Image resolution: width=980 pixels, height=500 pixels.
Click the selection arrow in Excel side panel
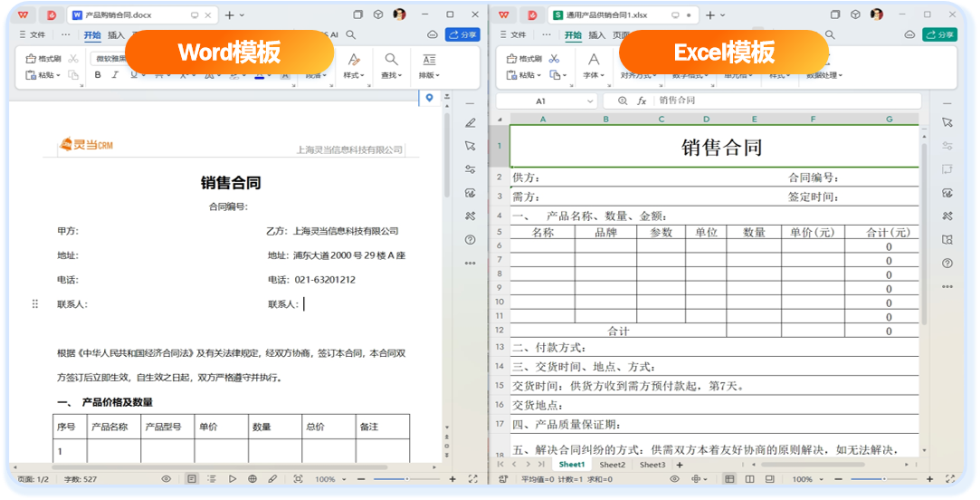point(947,122)
